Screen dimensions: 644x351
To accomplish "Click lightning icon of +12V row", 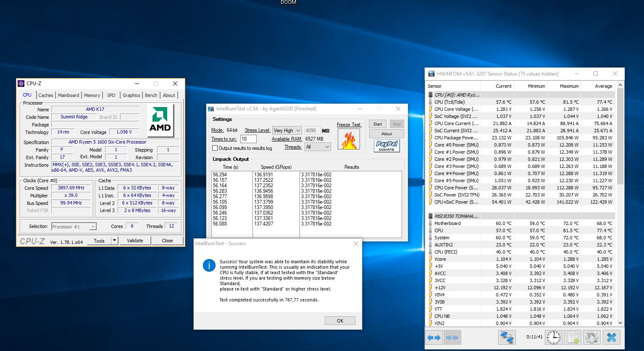I will [431, 288].
